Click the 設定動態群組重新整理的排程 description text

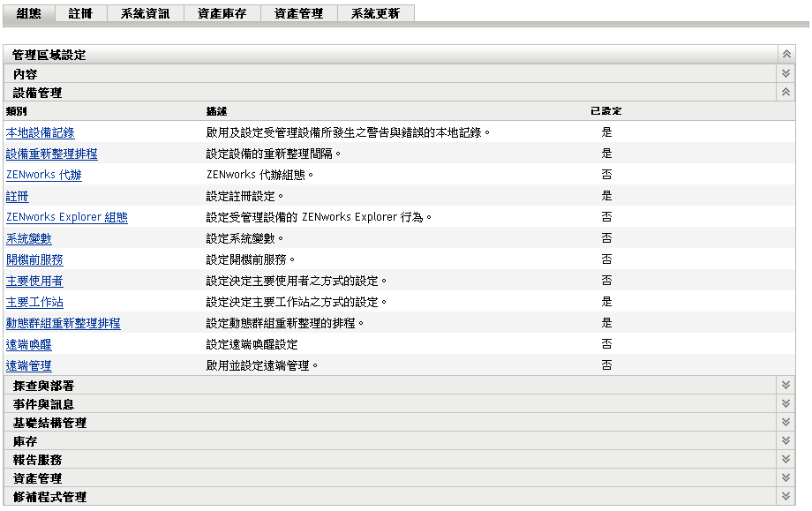point(285,324)
